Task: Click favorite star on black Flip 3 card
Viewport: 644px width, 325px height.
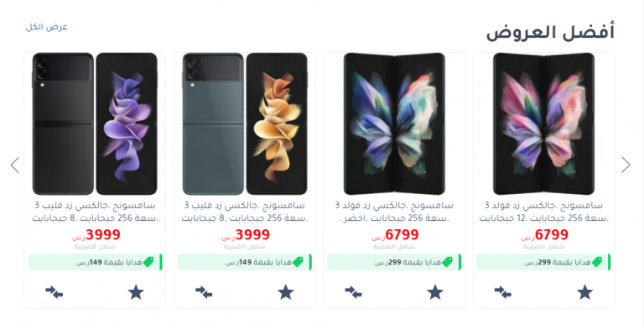Action: (136, 292)
